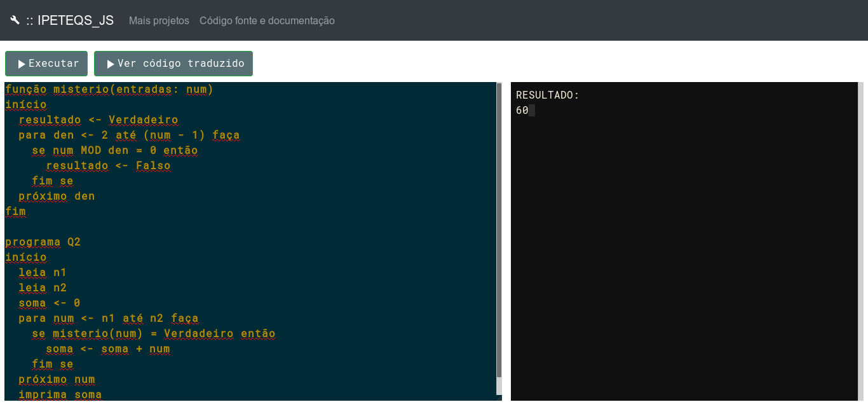Click the RESULTADO label in the console
Screen dimensions: 868x409
[547, 95]
